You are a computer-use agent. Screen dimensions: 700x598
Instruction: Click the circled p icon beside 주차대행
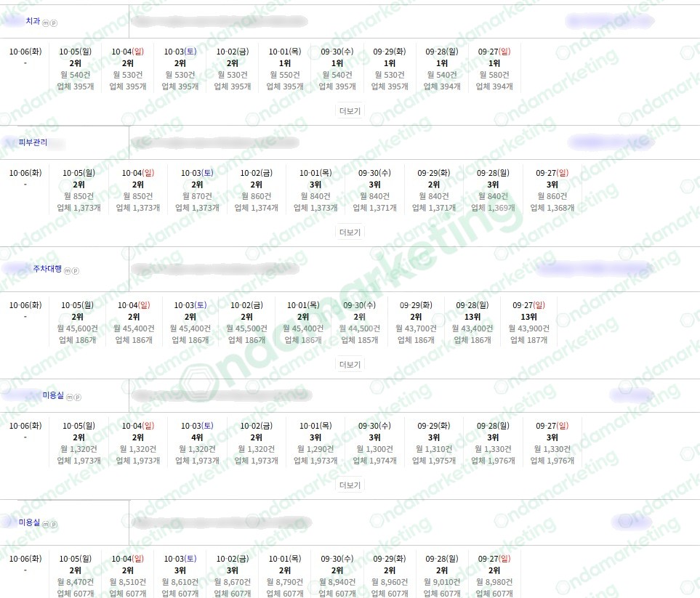click(76, 270)
